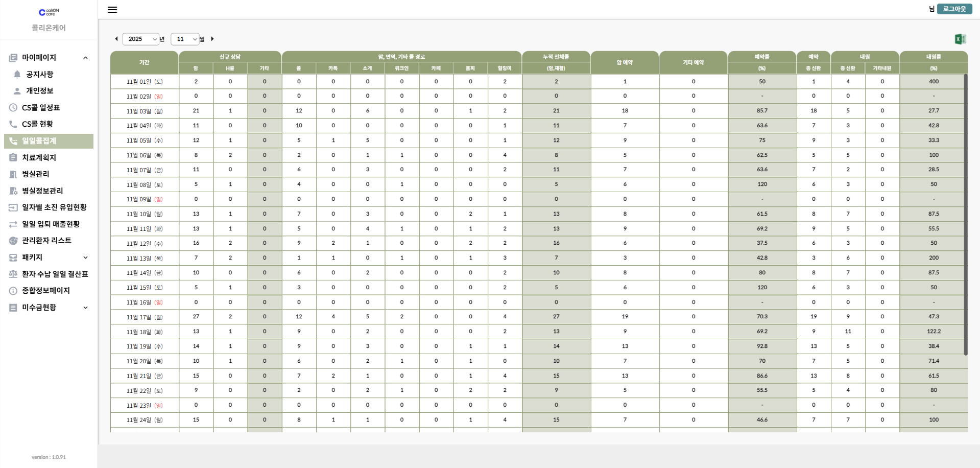
Task: Click the 종합정보페이지 info icon
Action: (13, 291)
